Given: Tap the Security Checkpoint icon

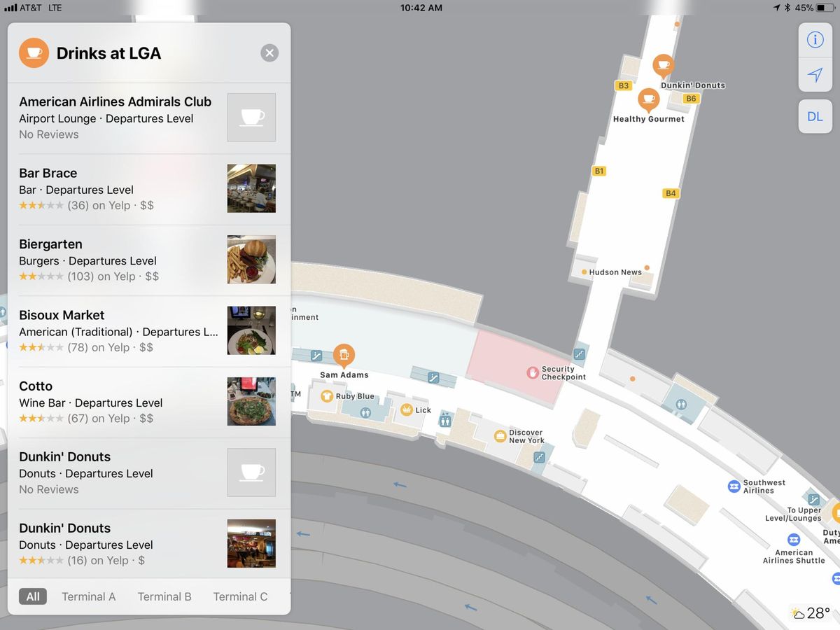Looking at the screenshot, I should pos(532,372).
